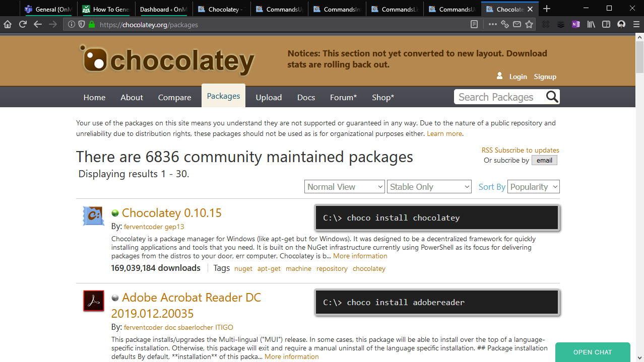The width and height of the screenshot is (644, 362).
Task: Go to the browser home page
Action: coord(8,24)
